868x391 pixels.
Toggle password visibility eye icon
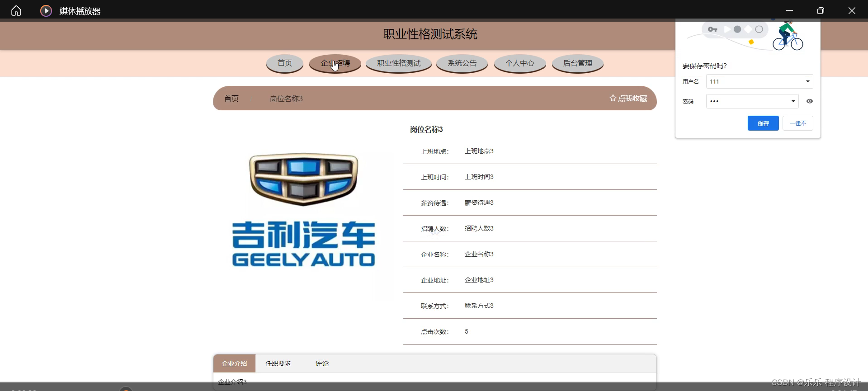[x=810, y=101]
